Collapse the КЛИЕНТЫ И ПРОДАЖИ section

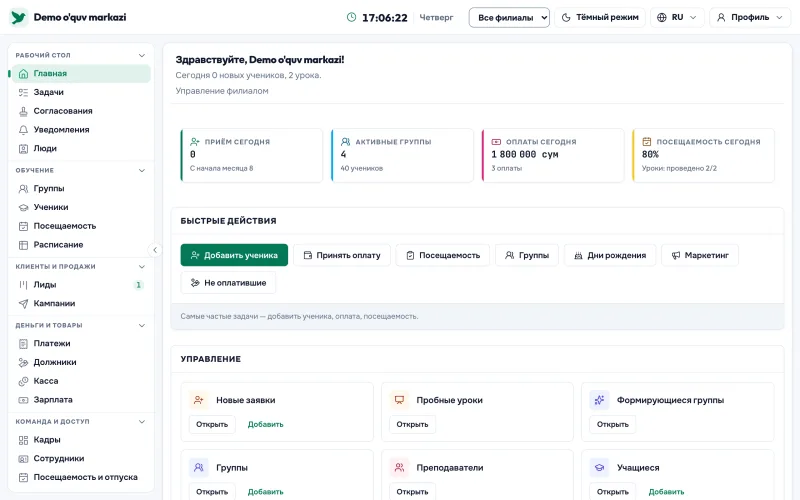[x=142, y=267]
